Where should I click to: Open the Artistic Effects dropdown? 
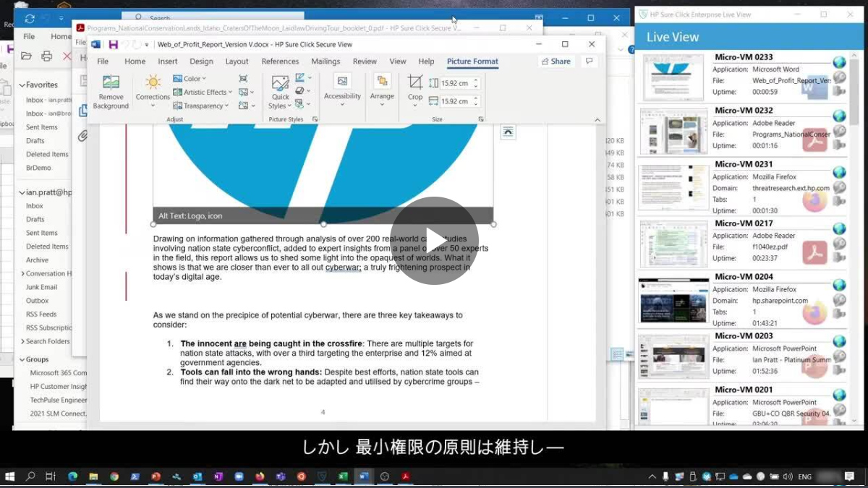[203, 92]
